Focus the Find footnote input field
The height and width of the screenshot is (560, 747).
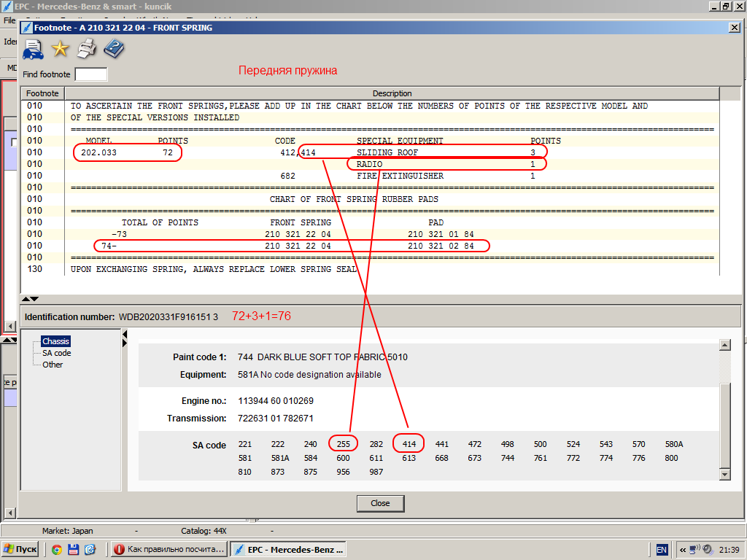coord(91,74)
